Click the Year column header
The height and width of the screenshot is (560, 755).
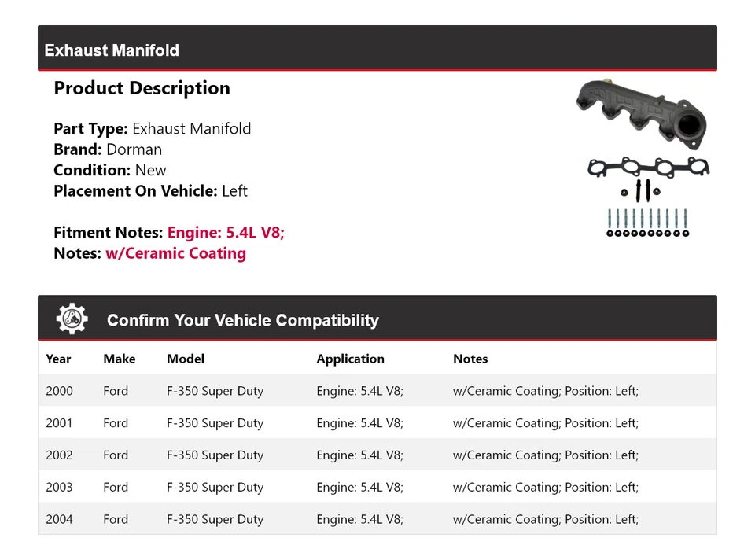click(x=58, y=359)
